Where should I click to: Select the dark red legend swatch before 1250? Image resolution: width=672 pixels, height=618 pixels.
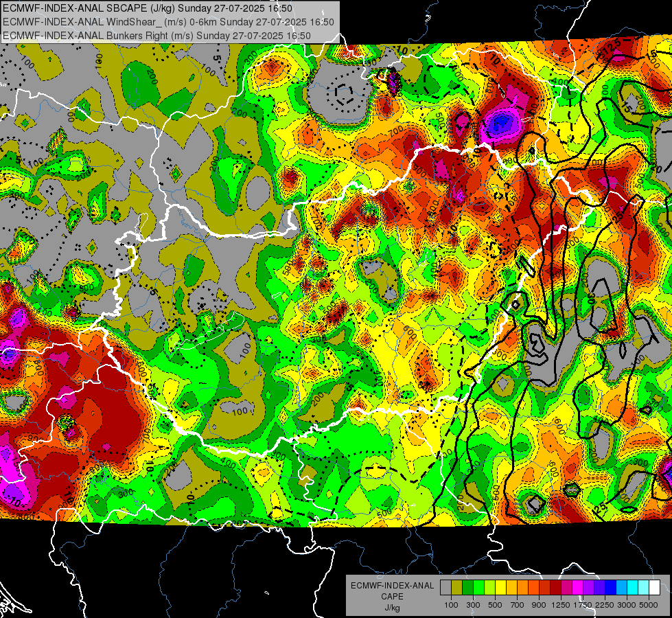pos(555,588)
